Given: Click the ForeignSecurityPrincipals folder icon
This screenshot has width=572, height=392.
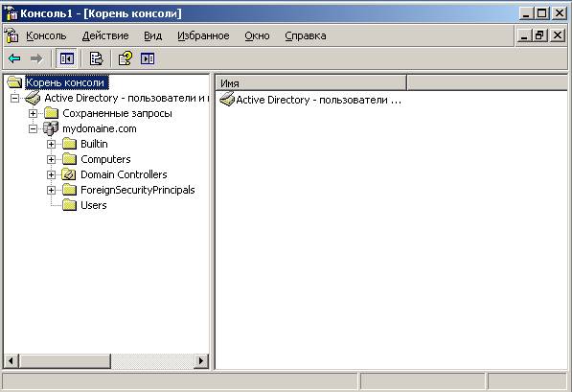Looking at the screenshot, I should click(69, 190).
